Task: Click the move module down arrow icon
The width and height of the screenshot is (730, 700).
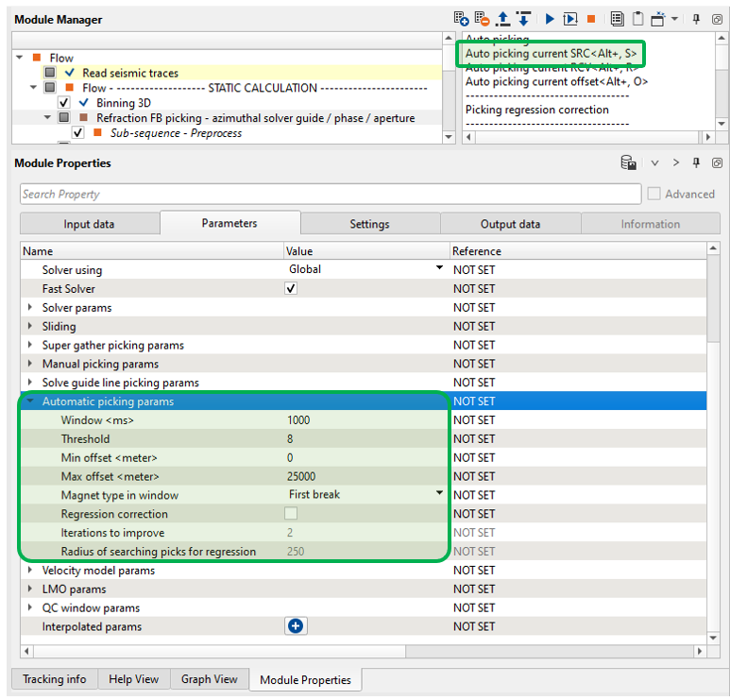Action: 523,19
